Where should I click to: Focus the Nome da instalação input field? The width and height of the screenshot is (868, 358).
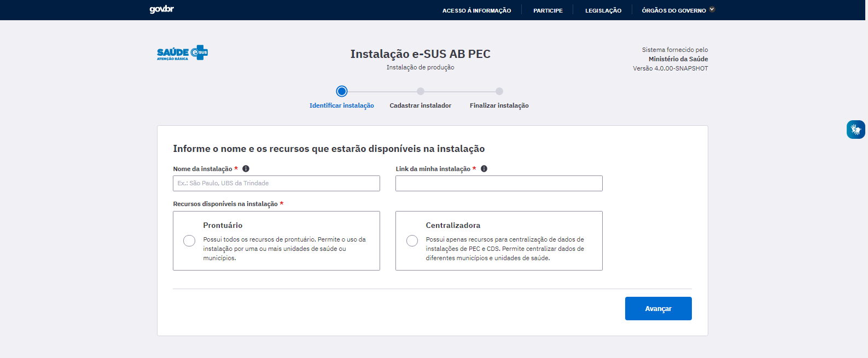coord(277,183)
